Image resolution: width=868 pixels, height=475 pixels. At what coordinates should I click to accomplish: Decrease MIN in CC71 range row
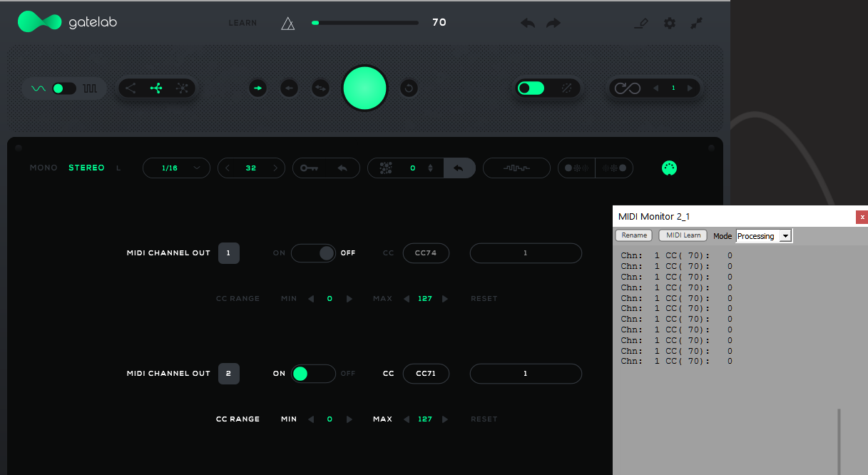[310, 419]
